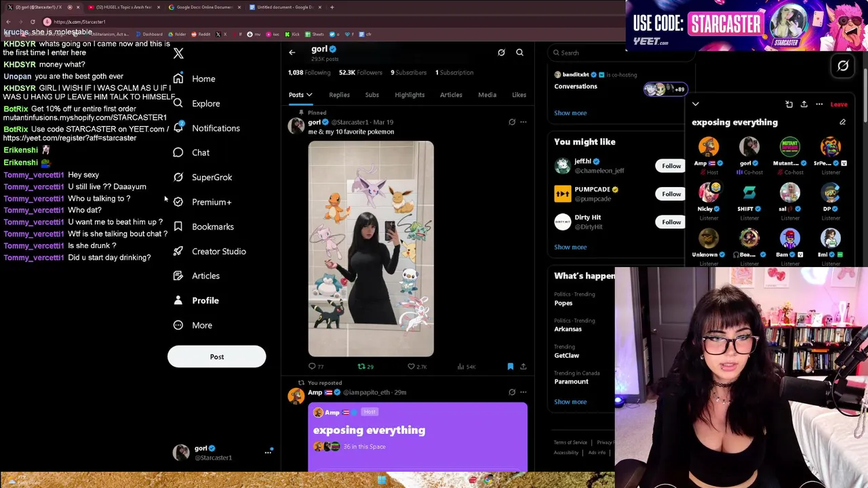Viewport: 868px width, 488px height.
Task: View pinned post analytics 54K
Action: (466, 367)
